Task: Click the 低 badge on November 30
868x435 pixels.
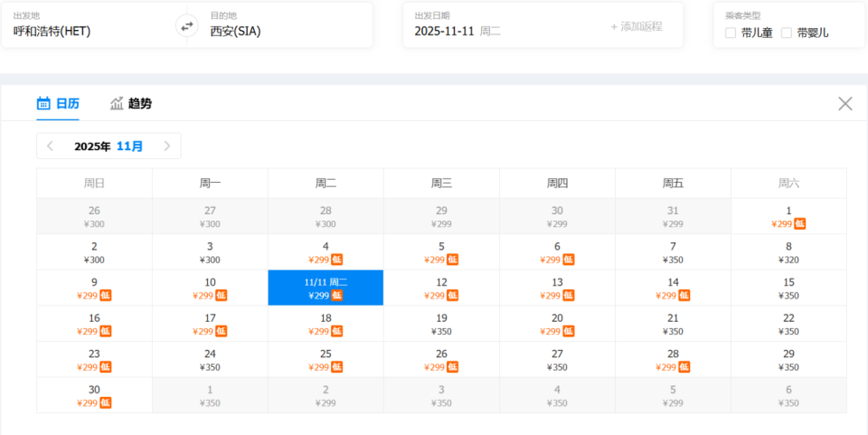Action: click(106, 402)
